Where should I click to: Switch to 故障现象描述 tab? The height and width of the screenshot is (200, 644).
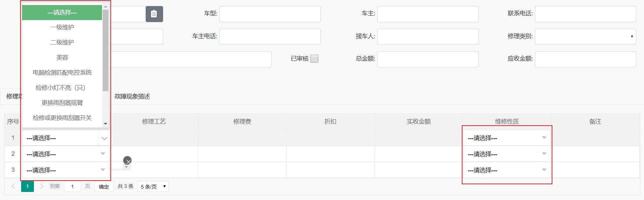coord(132,96)
